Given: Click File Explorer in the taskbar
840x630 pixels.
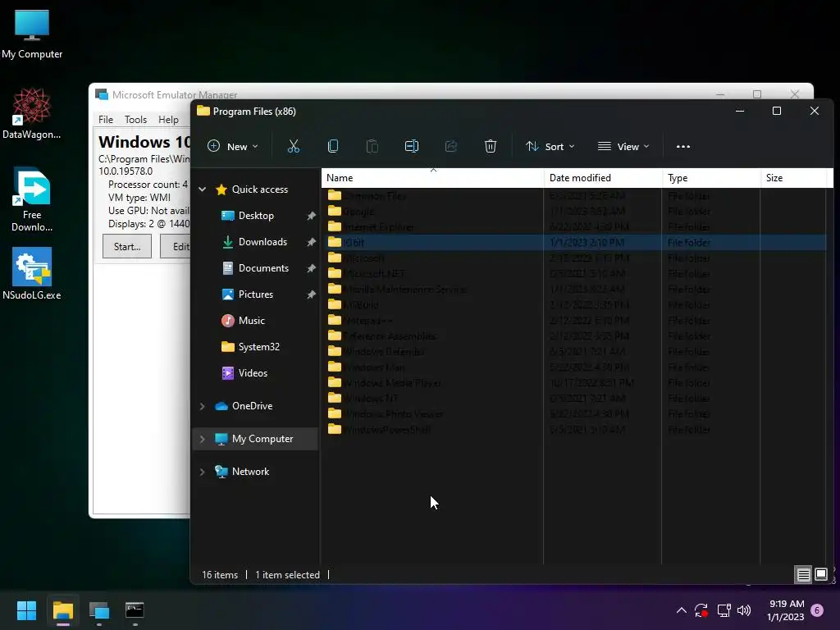Looking at the screenshot, I should coord(62,610).
